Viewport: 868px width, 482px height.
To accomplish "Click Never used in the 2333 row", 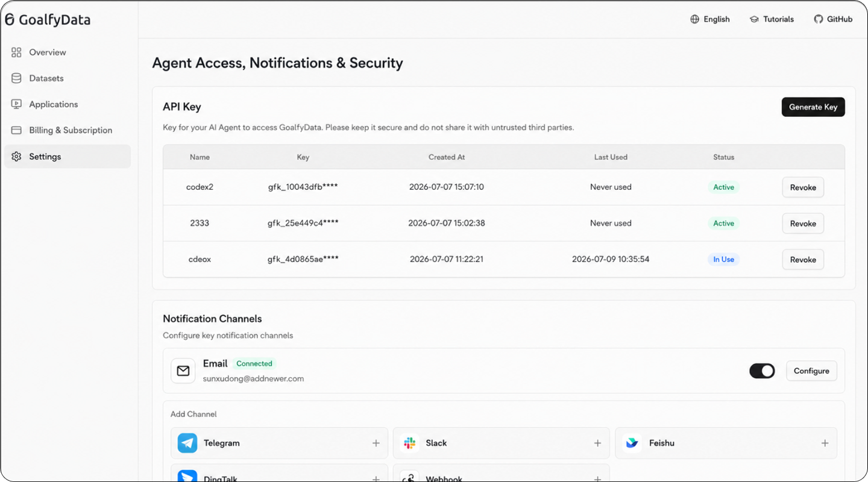I will [611, 223].
